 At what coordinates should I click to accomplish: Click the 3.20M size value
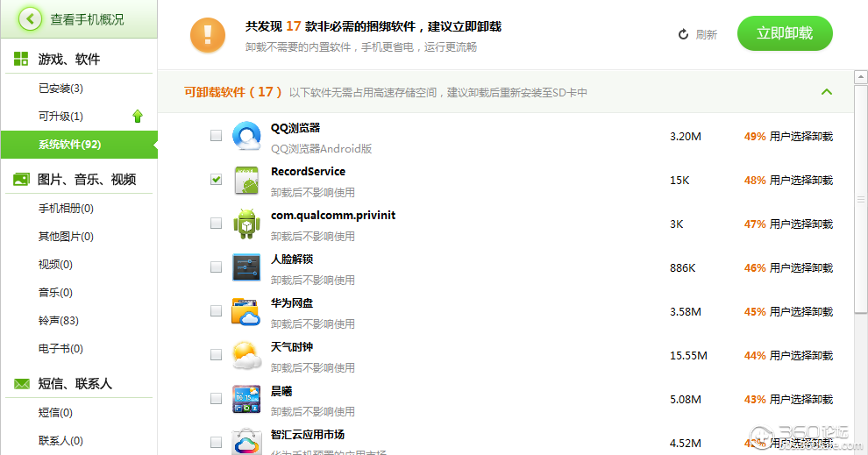[x=686, y=136]
